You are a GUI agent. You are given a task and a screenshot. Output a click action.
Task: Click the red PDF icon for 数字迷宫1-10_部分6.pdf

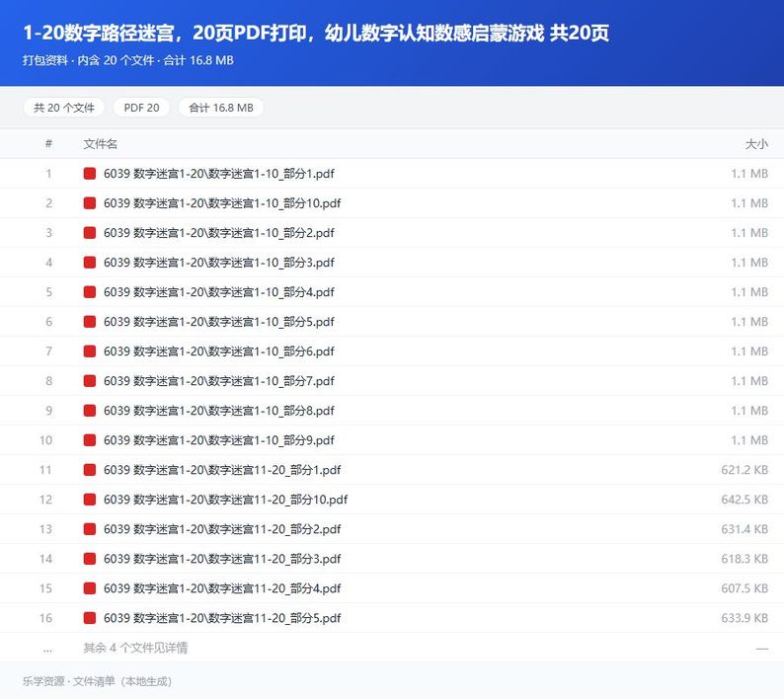(90, 351)
